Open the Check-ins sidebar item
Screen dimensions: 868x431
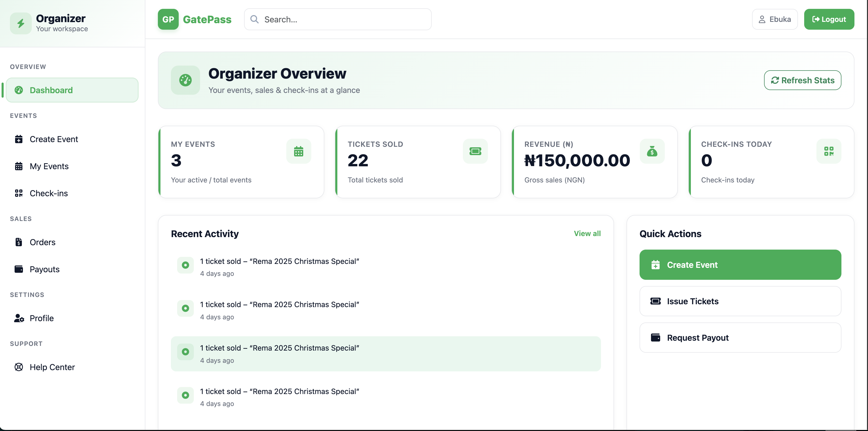pyautogui.click(x=48, y=193)
